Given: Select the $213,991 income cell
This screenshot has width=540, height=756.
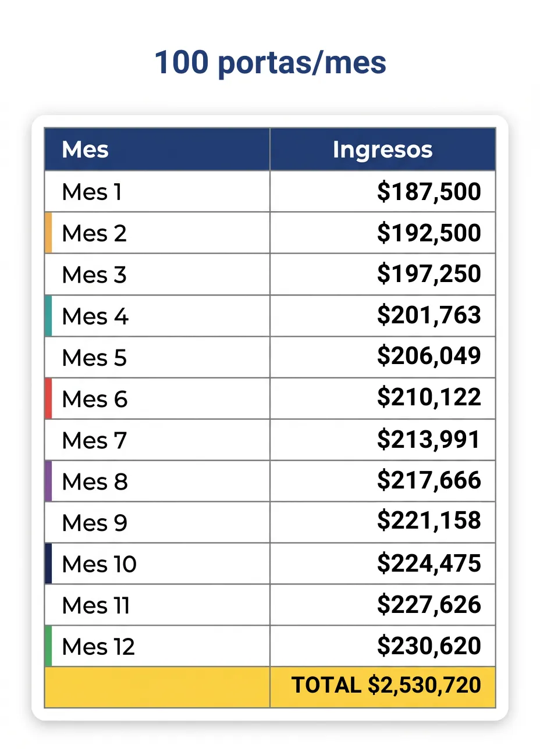Looking at the screenshot, I should [x=383, y=440].
